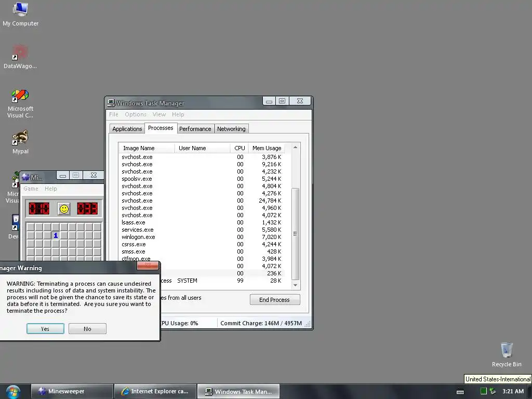Open the Help menu in Minesweeper
Screen dimensions: 532x399
(50, 189)
